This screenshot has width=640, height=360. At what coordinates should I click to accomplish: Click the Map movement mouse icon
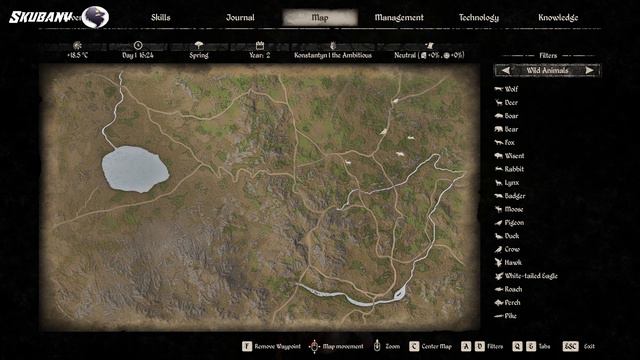[x=314, y=346]
